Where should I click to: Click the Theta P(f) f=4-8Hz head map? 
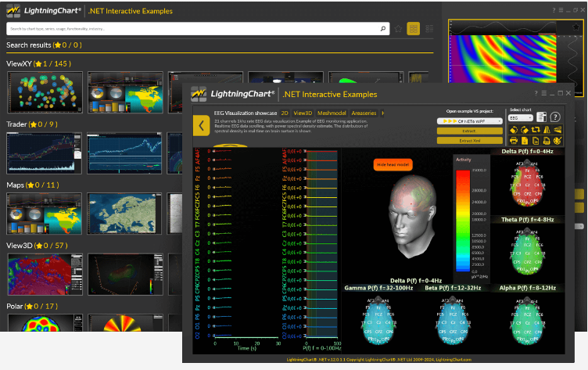(527, 251)
